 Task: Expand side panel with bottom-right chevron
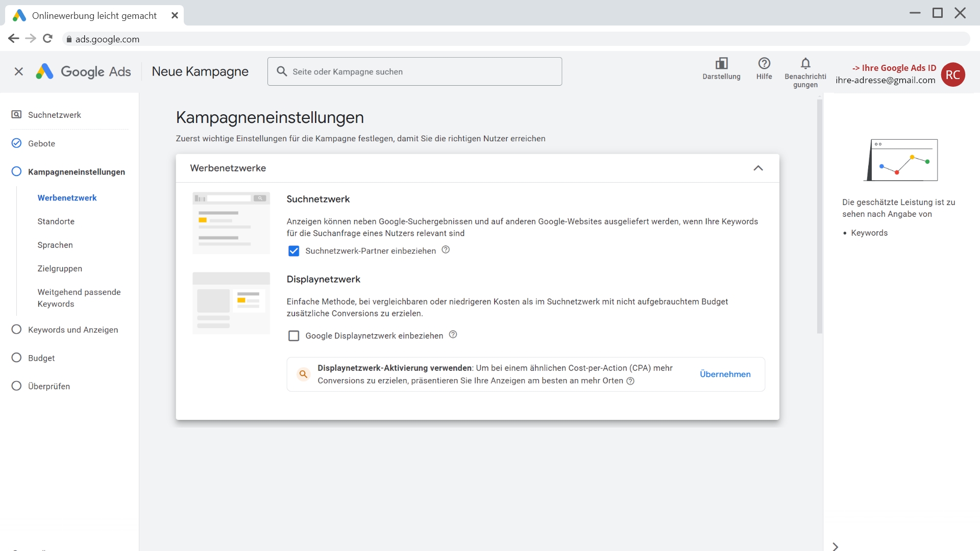pyautogui.click(x=835, y=546)
